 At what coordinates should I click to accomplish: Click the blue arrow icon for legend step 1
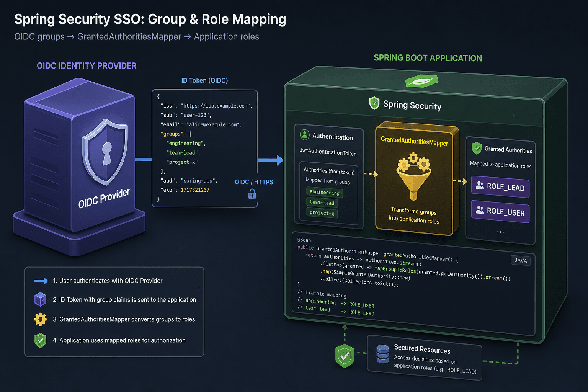point(41,281)
